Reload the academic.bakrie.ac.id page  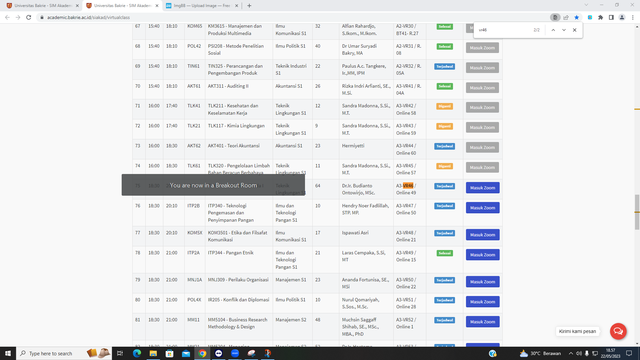[x=29, y=18]
